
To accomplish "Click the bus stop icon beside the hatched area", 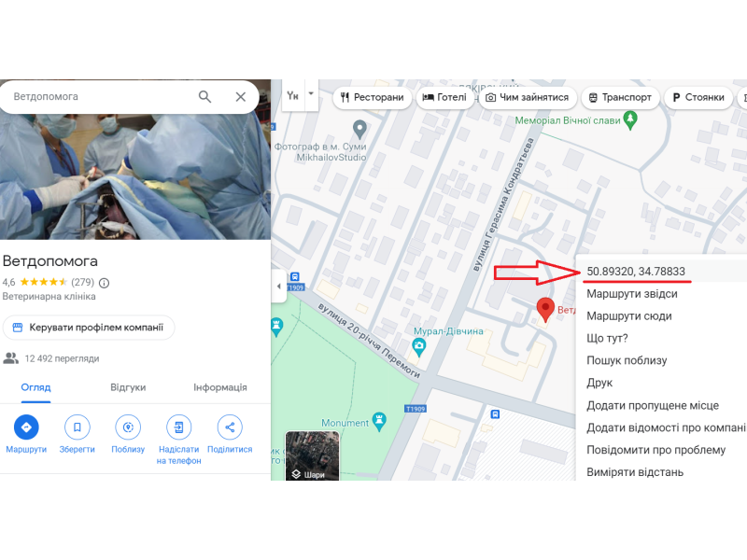I will (495, 414).
